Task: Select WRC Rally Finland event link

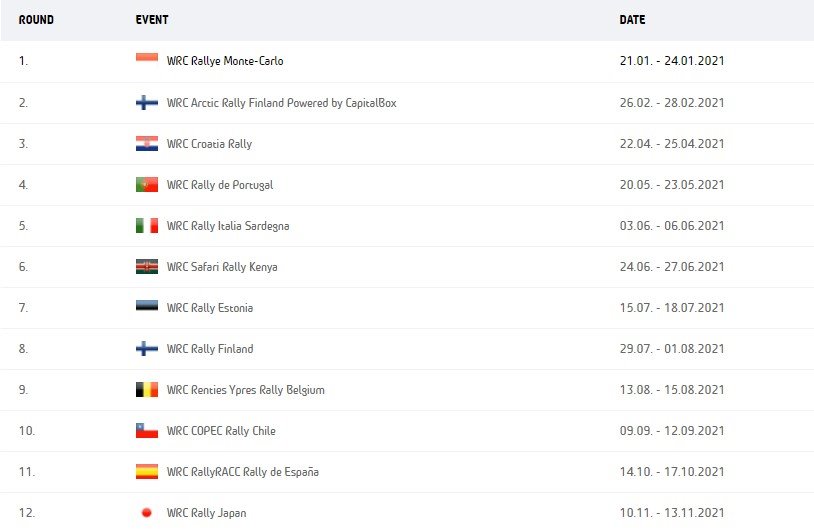Action: 210,349
